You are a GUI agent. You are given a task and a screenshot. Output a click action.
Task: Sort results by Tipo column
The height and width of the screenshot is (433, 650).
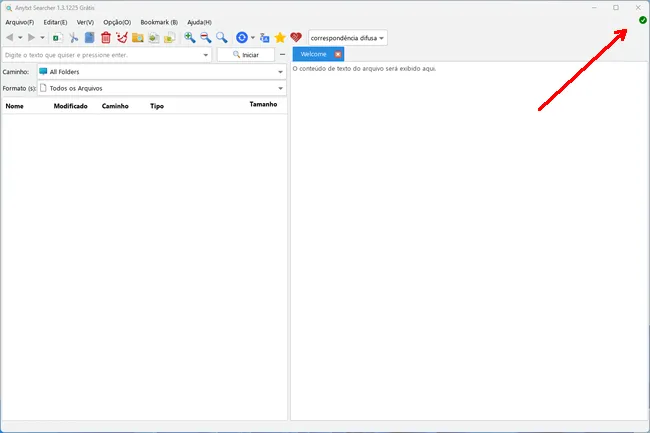(157, 106)
